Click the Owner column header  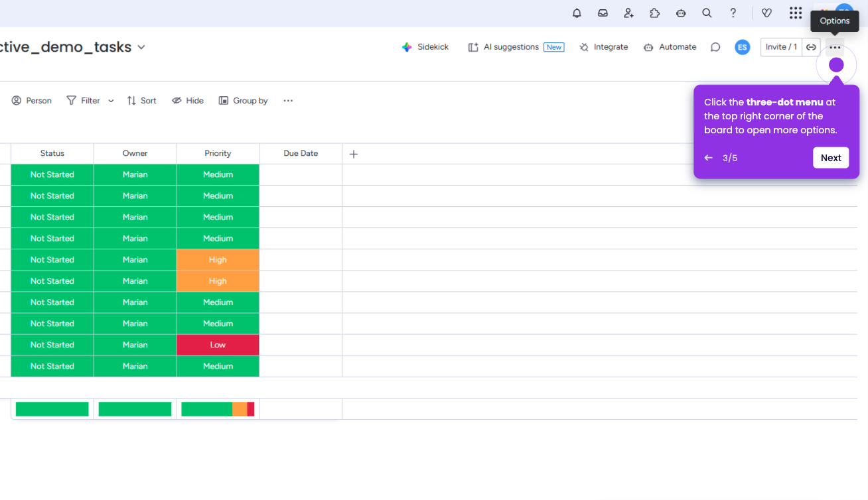135,153
